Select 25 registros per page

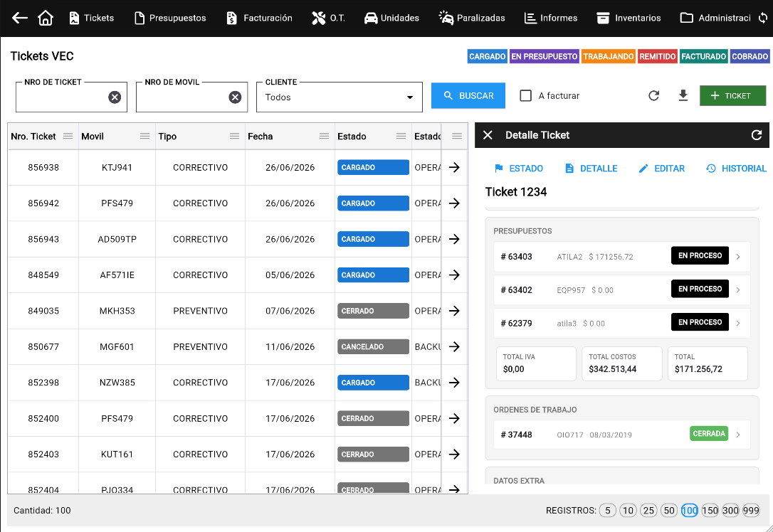pos(648,511)
